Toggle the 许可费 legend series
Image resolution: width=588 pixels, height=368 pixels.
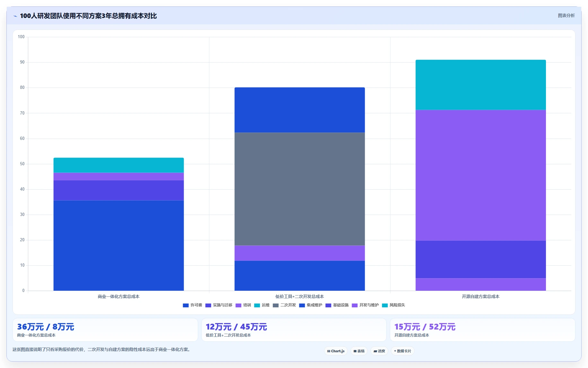[x=192, y=305]
